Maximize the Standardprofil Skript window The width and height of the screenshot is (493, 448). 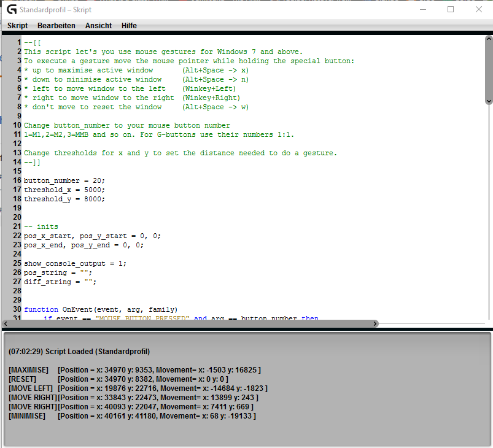[451, 9]
